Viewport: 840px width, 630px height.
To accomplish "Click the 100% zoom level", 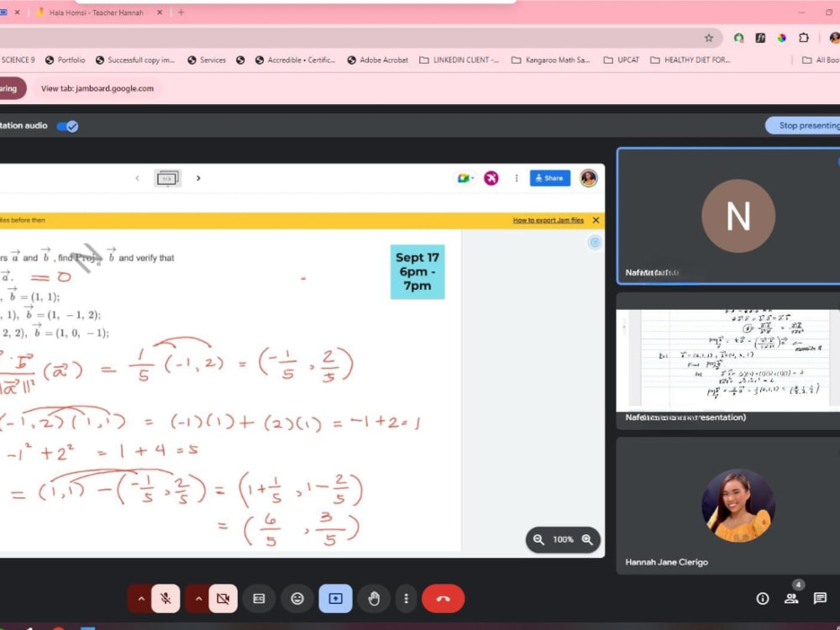I will pyautogui.click(x=563, y=539).
